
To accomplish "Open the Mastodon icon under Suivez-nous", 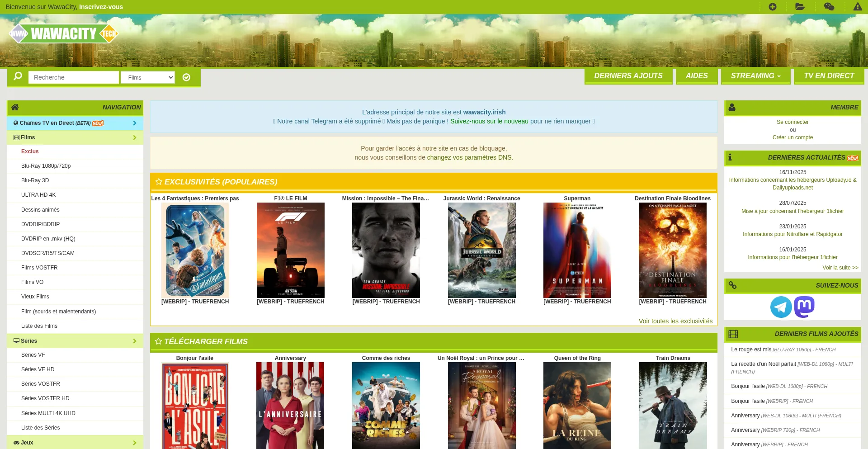I will 804,307.
